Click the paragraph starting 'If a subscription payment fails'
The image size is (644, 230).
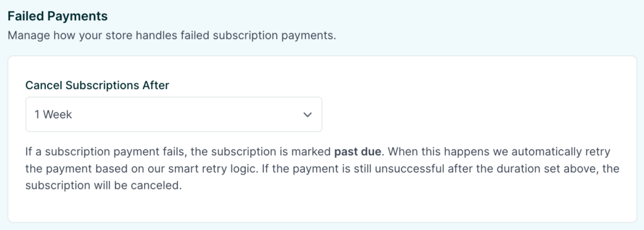pos(323,169)
